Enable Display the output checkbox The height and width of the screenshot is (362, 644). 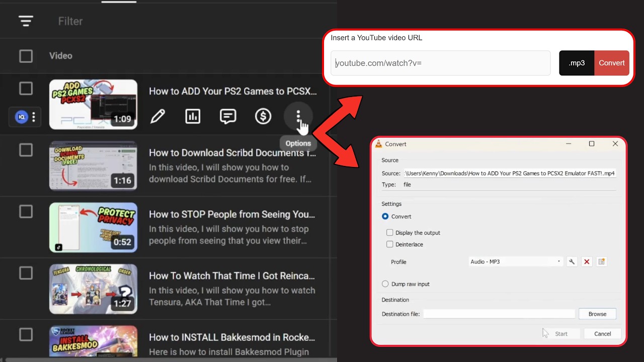click(x=389, y=233)
